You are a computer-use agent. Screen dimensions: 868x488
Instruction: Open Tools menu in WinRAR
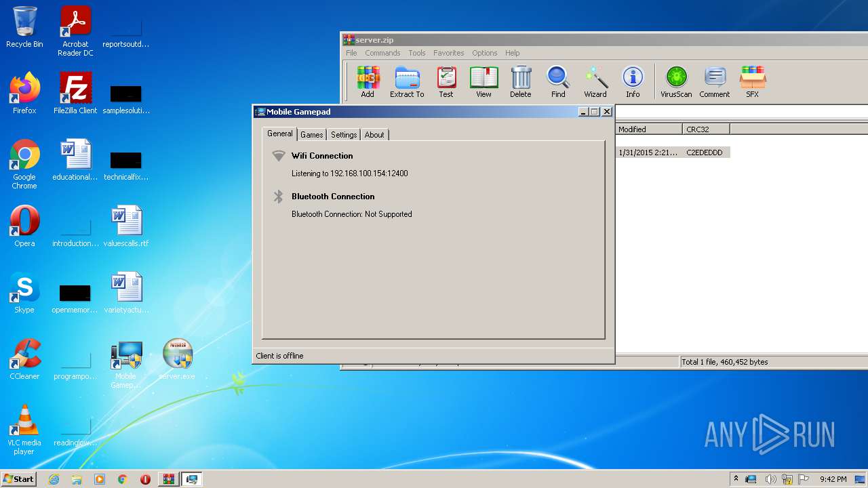coord(417,53)
